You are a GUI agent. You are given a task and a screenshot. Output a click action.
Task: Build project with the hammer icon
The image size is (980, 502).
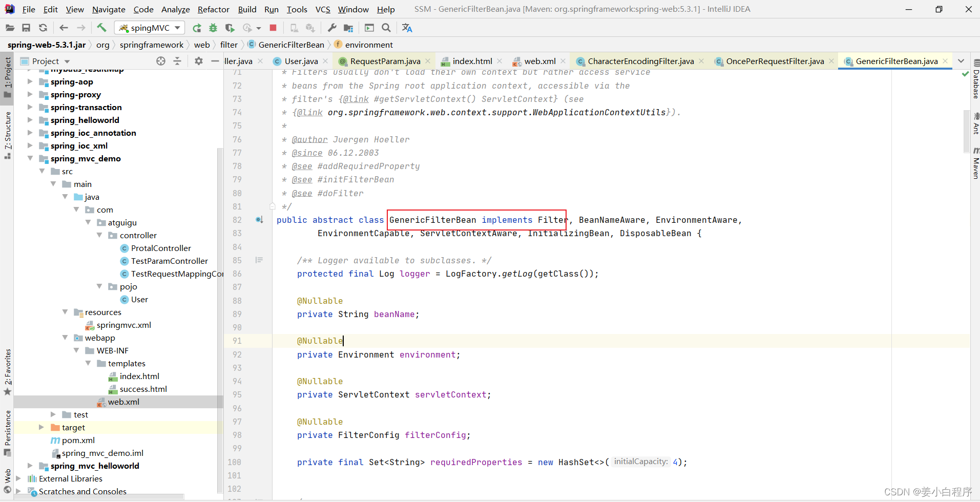(x=101, y=28)
